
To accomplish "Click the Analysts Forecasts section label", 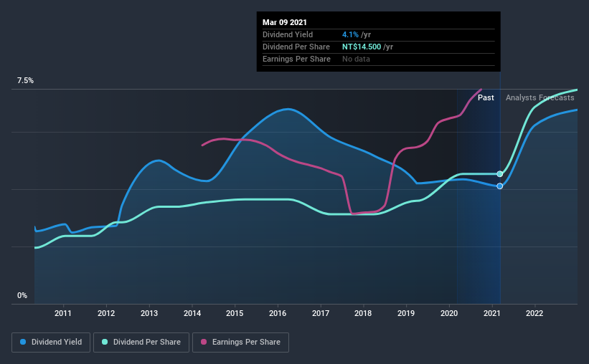I will [539, 97].
